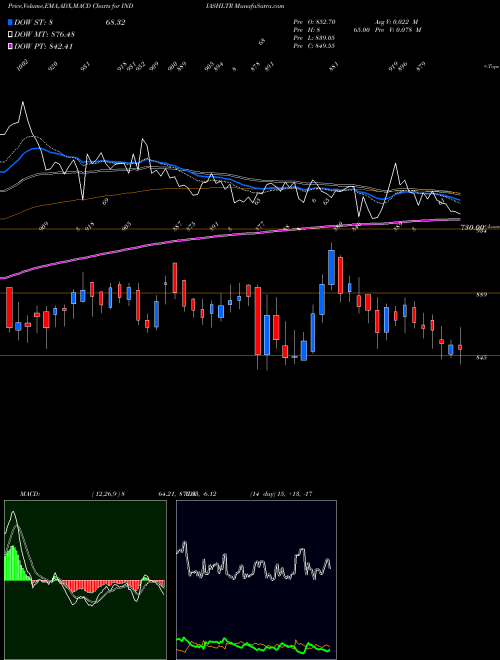Open the green MACD histogram panel
Viewport: 500px width, 660px height.
(85, 580)
